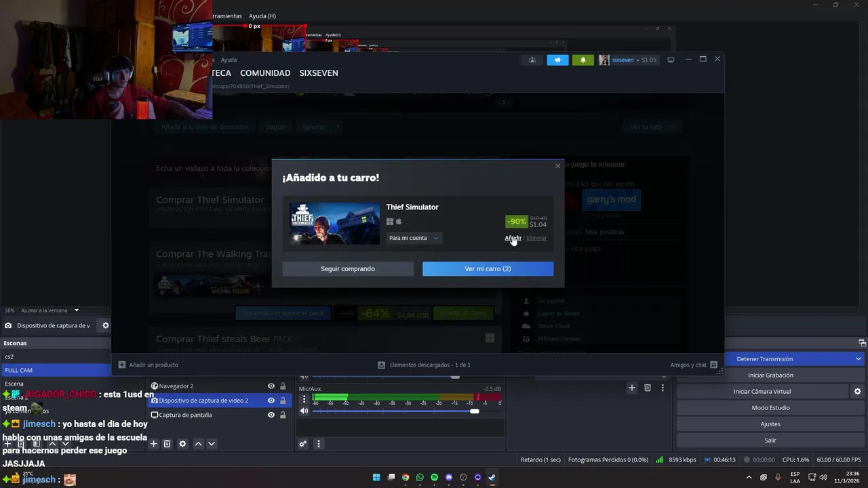Open Chrome from the taskbar

(x=406, y=477)
